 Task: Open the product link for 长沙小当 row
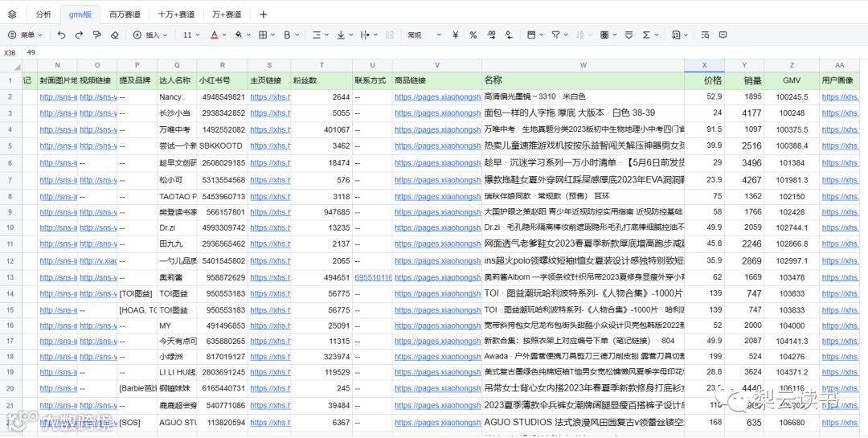tap(437, 113)
